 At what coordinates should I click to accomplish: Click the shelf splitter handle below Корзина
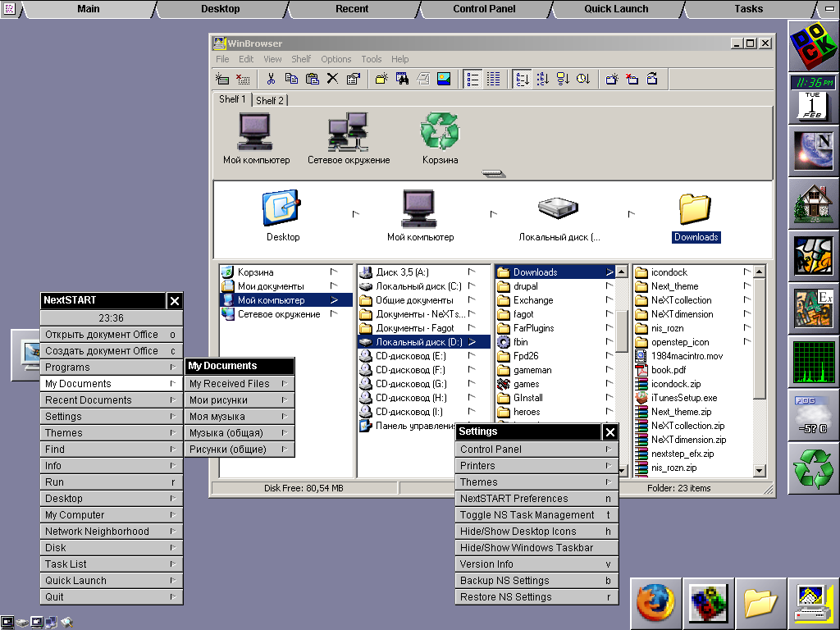click(493, 174)
